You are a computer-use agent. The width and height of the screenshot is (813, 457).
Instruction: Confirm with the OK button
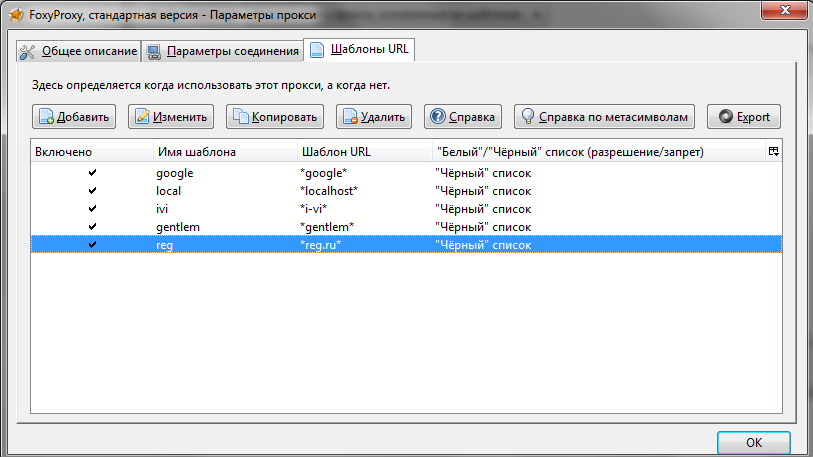pos(754,442)
